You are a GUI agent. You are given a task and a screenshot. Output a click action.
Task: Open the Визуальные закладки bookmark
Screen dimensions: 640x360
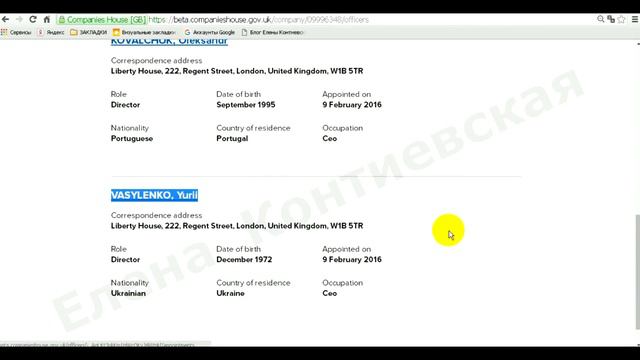144,32
